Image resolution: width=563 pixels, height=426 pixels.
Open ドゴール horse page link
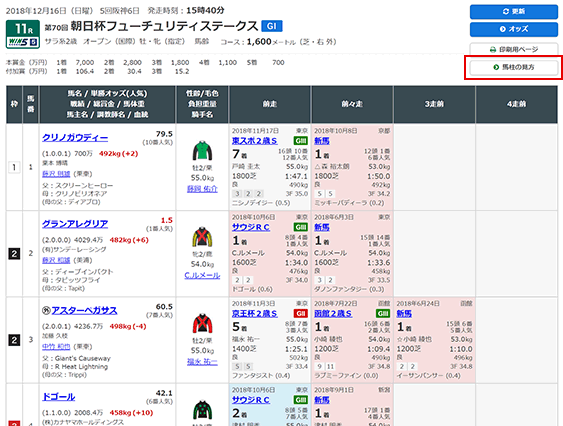pos(59,397)
